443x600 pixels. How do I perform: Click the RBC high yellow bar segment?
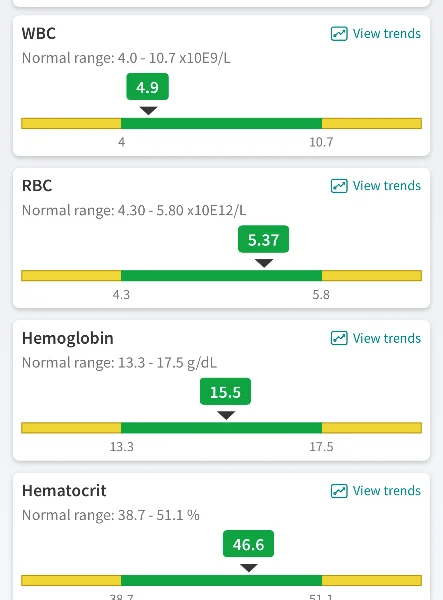tap(372, 276)
